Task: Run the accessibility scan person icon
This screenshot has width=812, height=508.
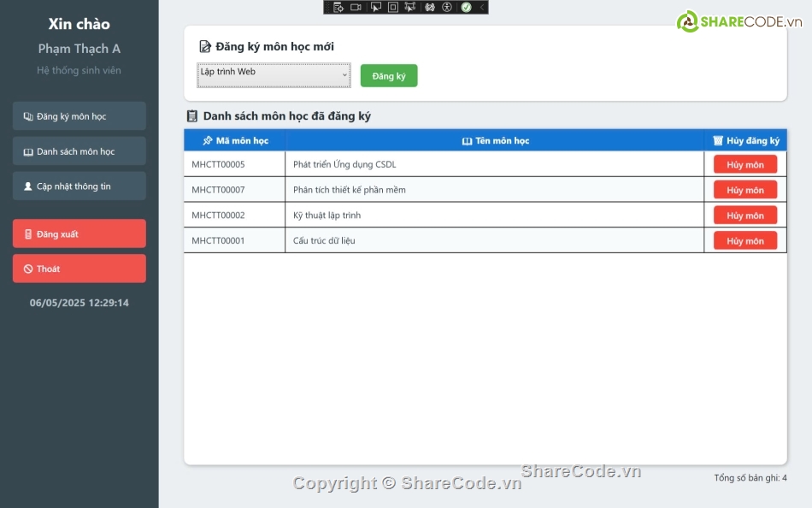Action: 447,7
